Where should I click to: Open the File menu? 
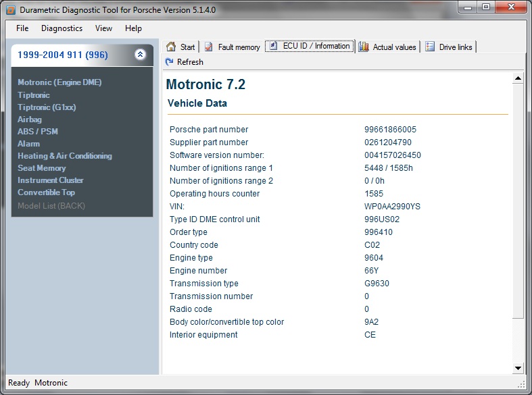click(22, 28)
